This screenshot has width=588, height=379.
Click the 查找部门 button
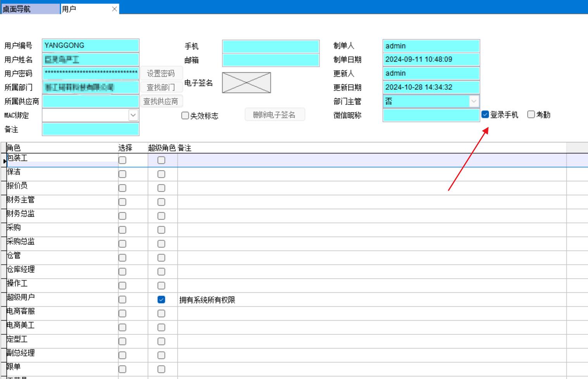[160, 87]
